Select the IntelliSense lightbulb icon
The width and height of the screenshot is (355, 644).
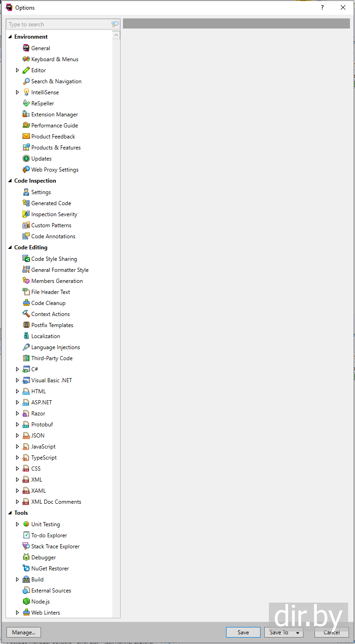tap(26, 92)
